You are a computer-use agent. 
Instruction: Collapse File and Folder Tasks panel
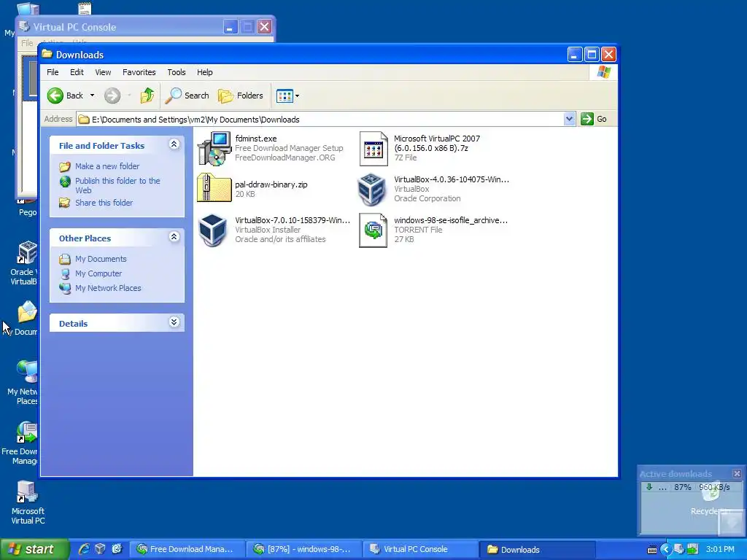(x=174, y=144)
